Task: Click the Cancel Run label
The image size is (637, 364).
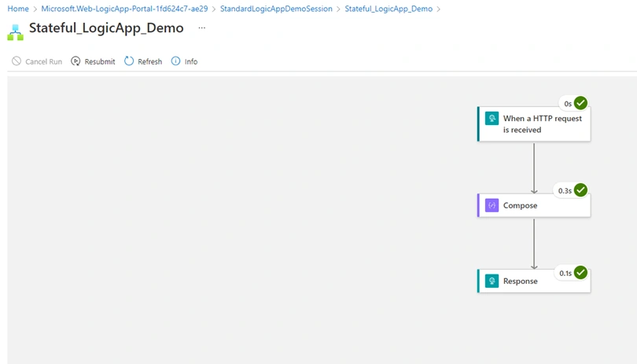Action: point(44,62)
